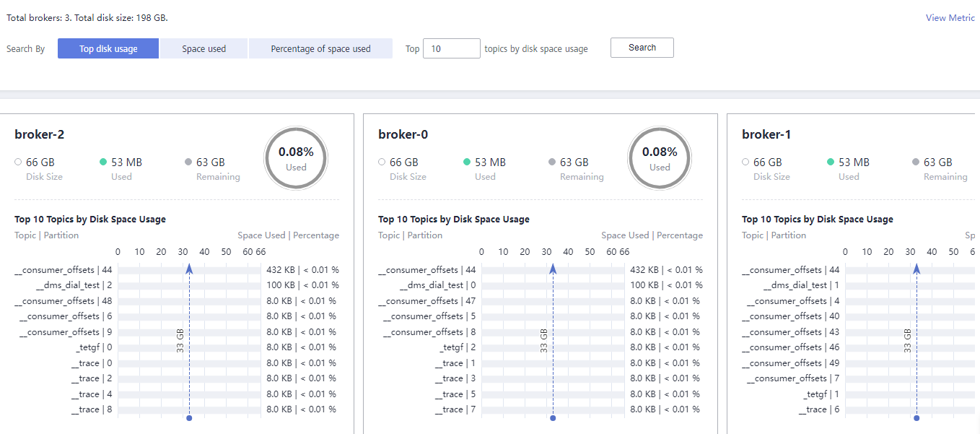This screenshot has height=434, width=980.
Task: Switch to Percentage of space used tab
Action: tap(320, 48)
